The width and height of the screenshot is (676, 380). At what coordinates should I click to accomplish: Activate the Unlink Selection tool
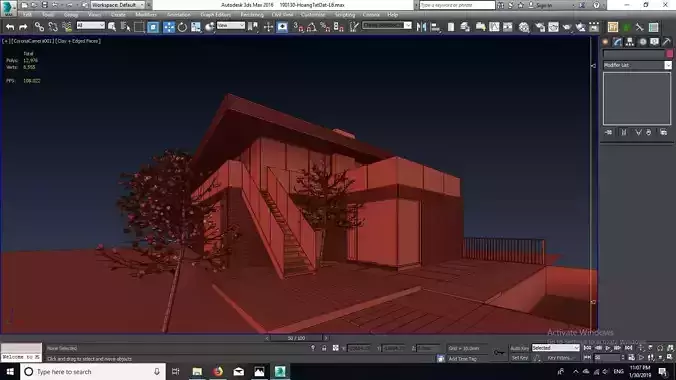pos(53,27)
